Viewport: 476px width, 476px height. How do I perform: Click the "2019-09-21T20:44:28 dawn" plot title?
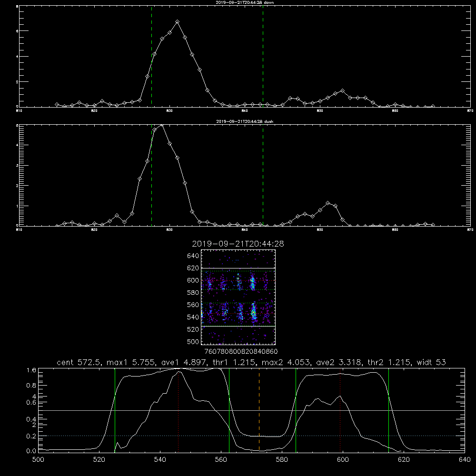(245, 2)
